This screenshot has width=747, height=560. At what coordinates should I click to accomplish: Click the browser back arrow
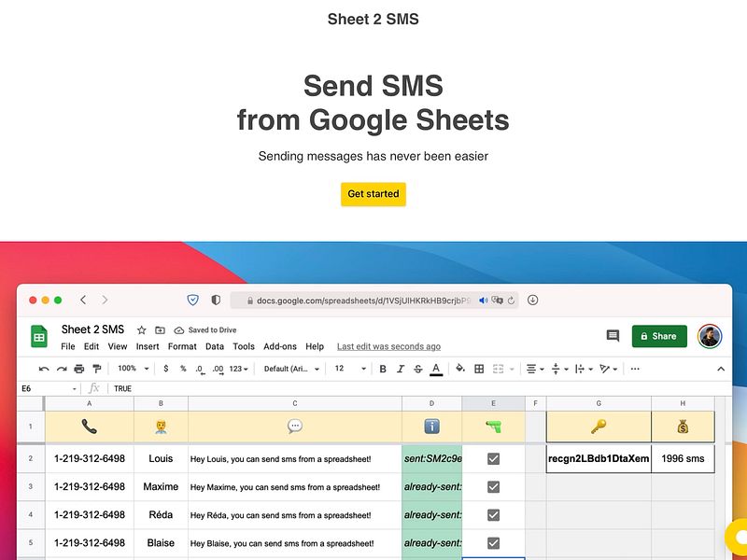83,300
